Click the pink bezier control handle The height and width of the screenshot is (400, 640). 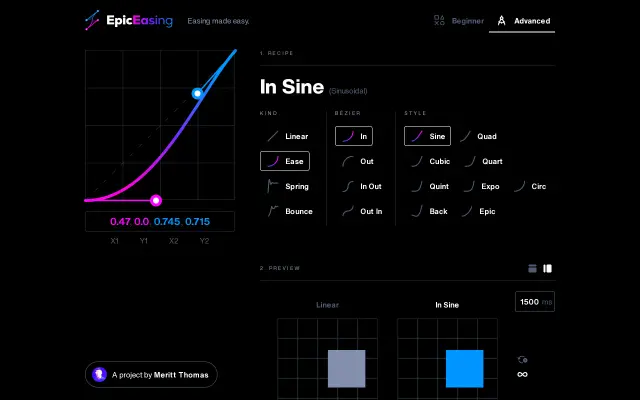[156, 200]
